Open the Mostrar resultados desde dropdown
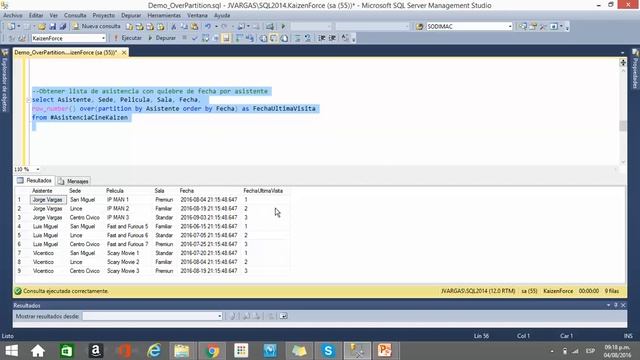Screen dimensions: 640x360 pyautogui.click(x=219, y=316)
